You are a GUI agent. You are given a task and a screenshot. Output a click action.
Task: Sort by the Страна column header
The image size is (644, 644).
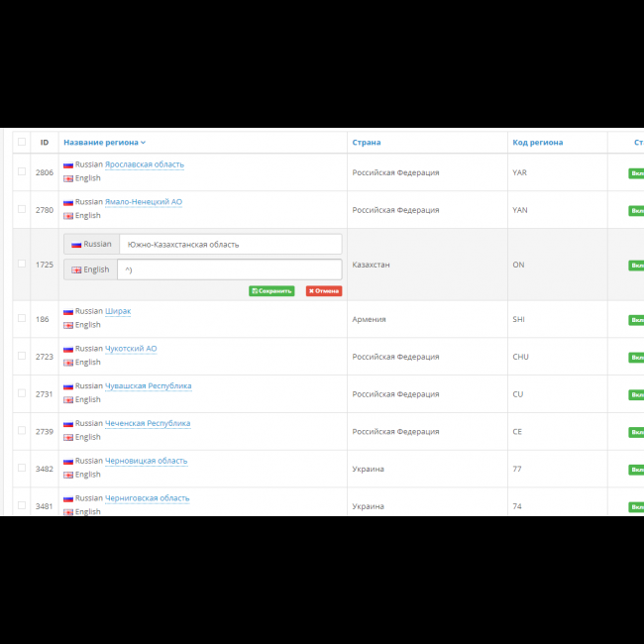[x=367, y=143]
